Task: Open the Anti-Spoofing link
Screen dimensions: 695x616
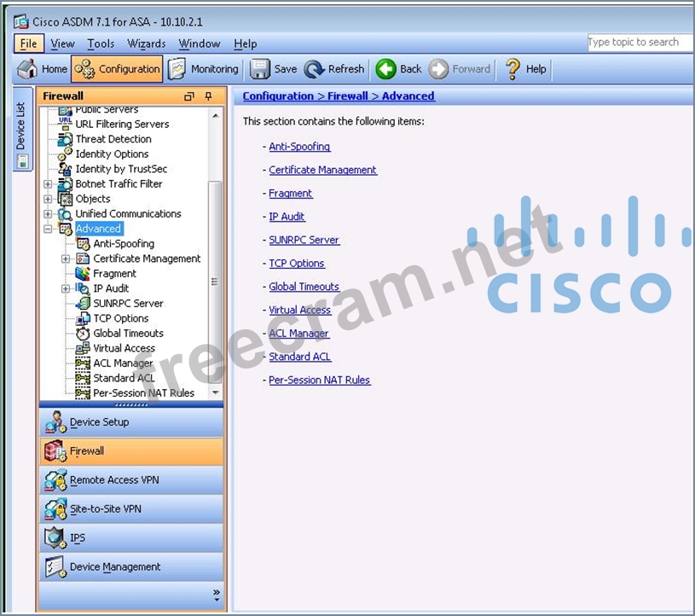Action: point(299,147)
